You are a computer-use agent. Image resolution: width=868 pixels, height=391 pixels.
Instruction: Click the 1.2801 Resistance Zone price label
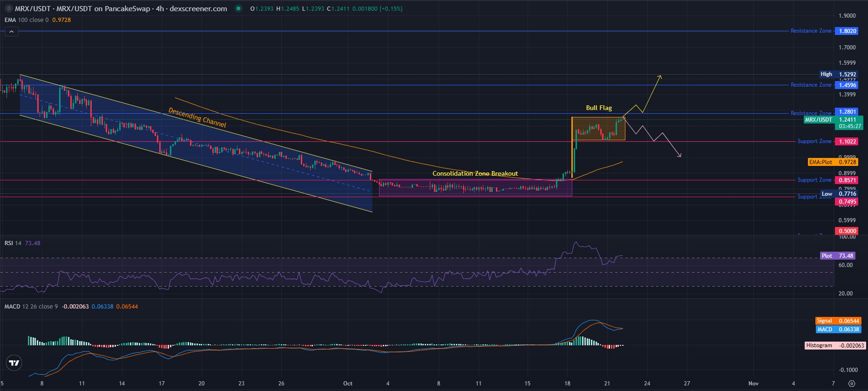point(848,112)
